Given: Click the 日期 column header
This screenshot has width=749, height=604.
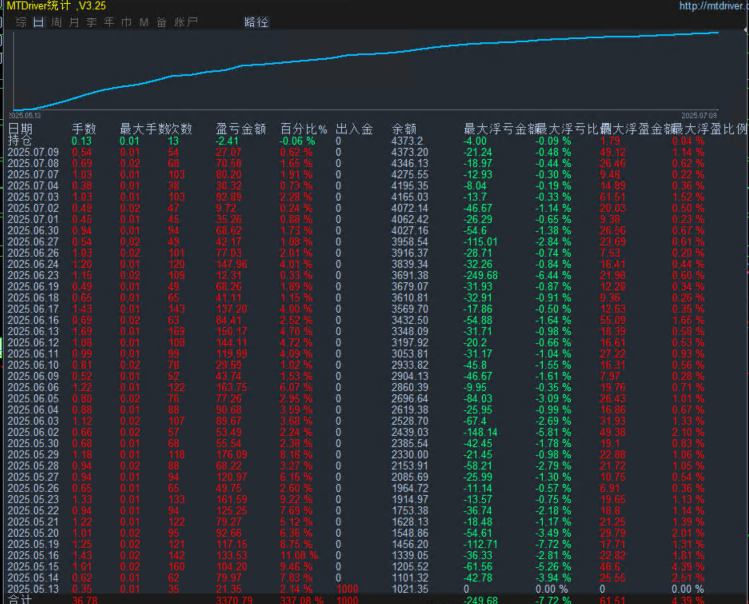Looking at the screenshot, I should click(x=20, y=129).
